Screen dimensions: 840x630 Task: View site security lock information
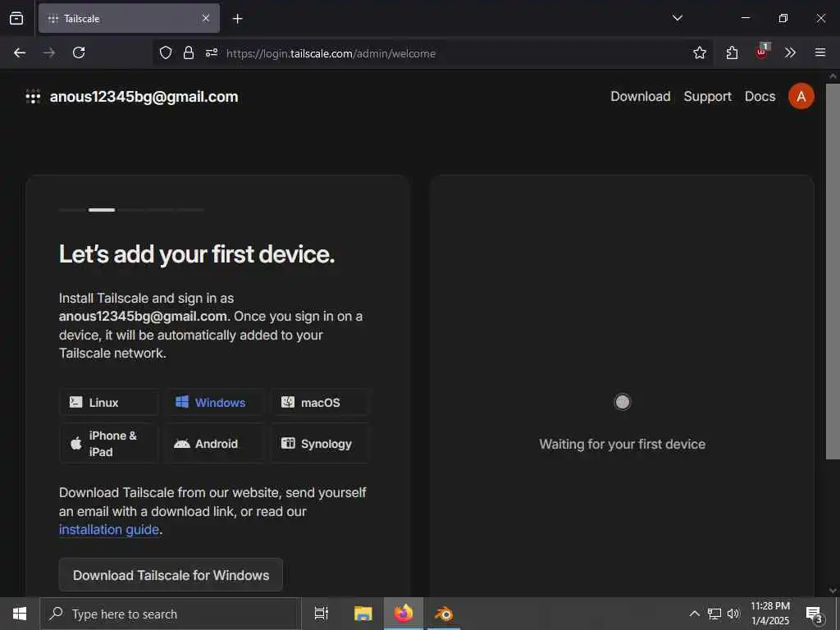coord(188,52)
